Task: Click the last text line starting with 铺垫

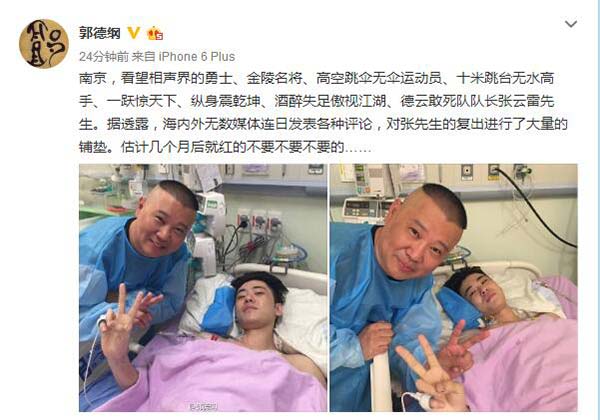Action: (x=225, y=147)
